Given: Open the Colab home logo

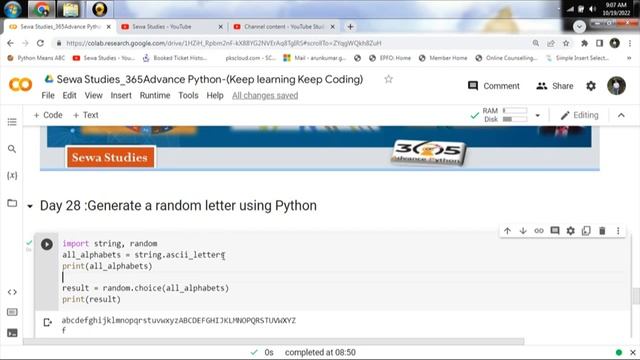Looking at the screenshot, I should click(20, 85).
